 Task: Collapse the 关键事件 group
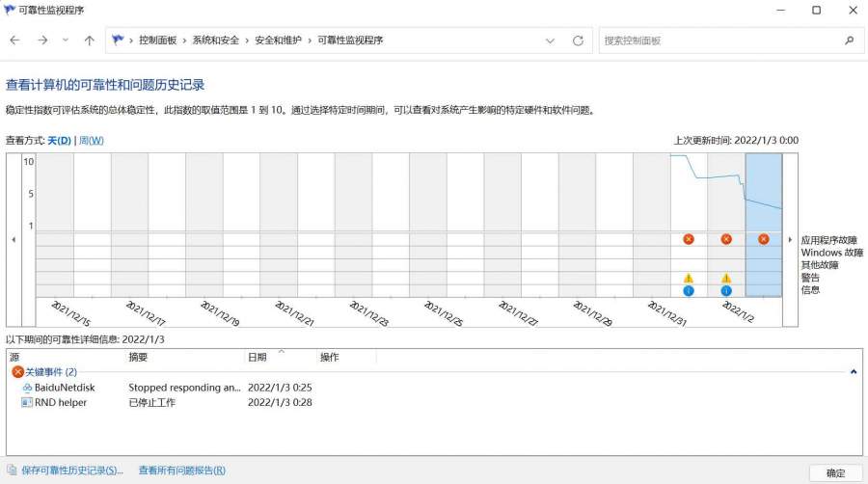tap(854, 371)
